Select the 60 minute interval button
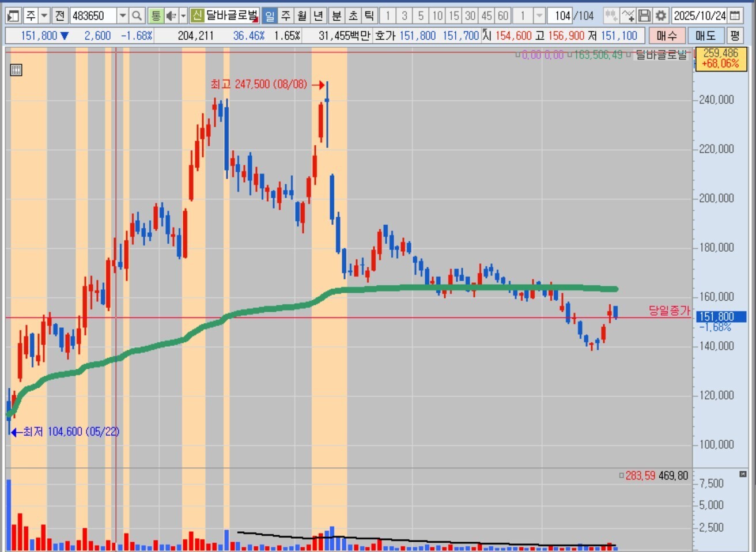 (x=503, y=16)
